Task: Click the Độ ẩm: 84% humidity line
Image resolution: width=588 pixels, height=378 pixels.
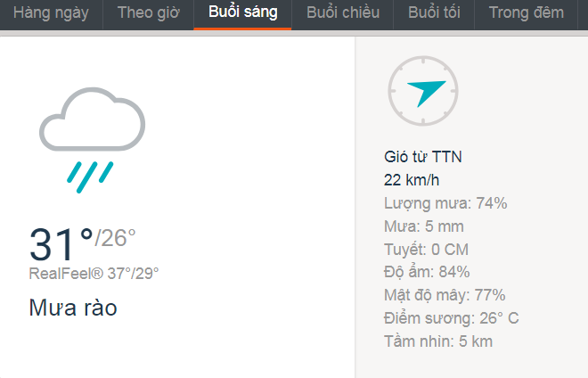Action: click(427, 272)
